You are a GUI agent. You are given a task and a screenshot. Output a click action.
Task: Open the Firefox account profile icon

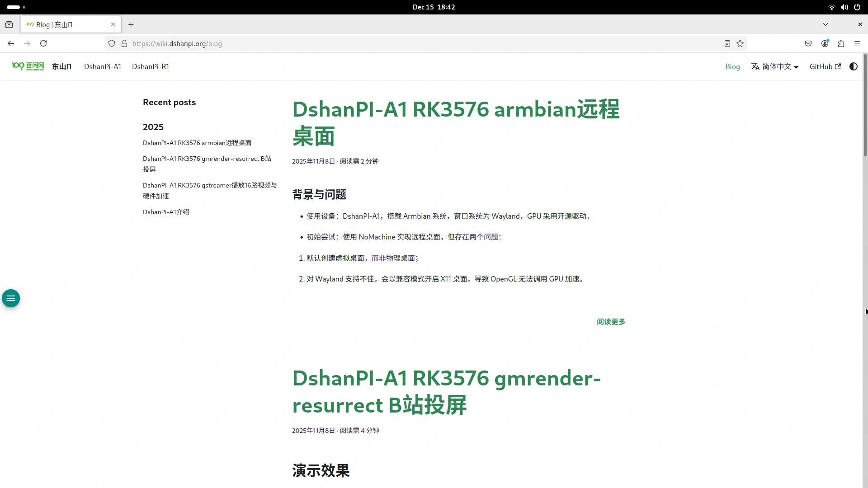tap(825, 43)
